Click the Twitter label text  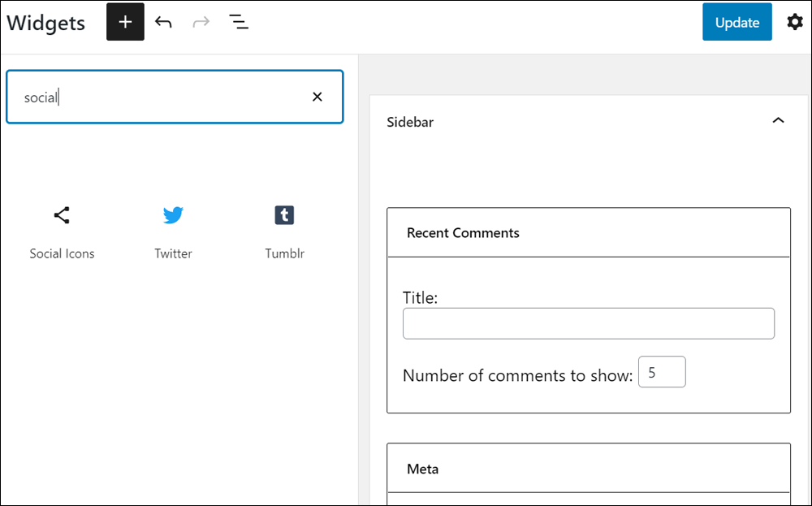tap(173, 253)
